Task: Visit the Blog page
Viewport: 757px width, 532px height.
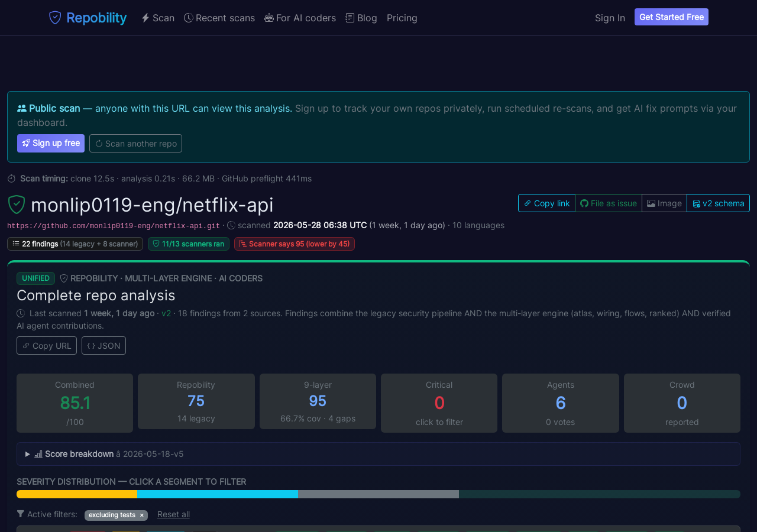Action: pos(361,18)
